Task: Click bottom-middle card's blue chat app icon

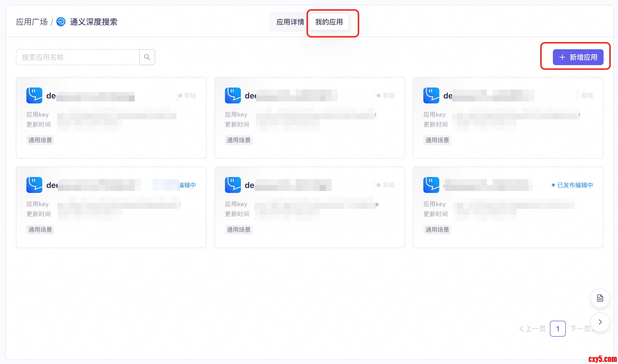Action: coord(233,185)
